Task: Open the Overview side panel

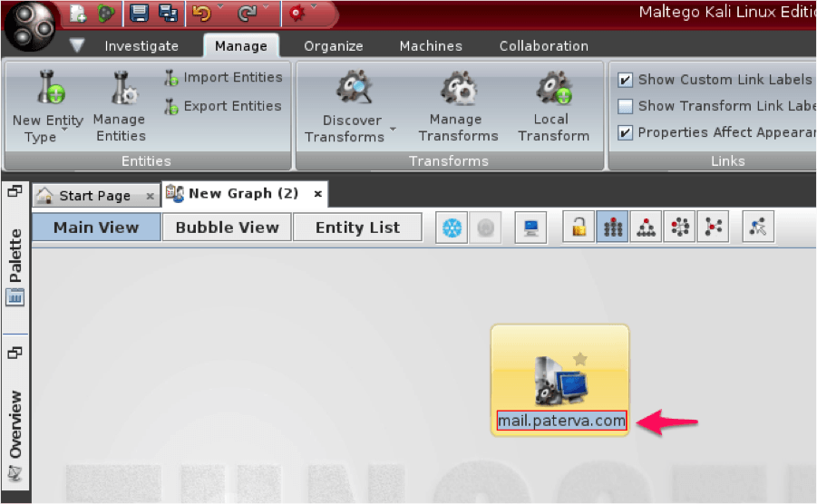Action: (x=15, y=424)
